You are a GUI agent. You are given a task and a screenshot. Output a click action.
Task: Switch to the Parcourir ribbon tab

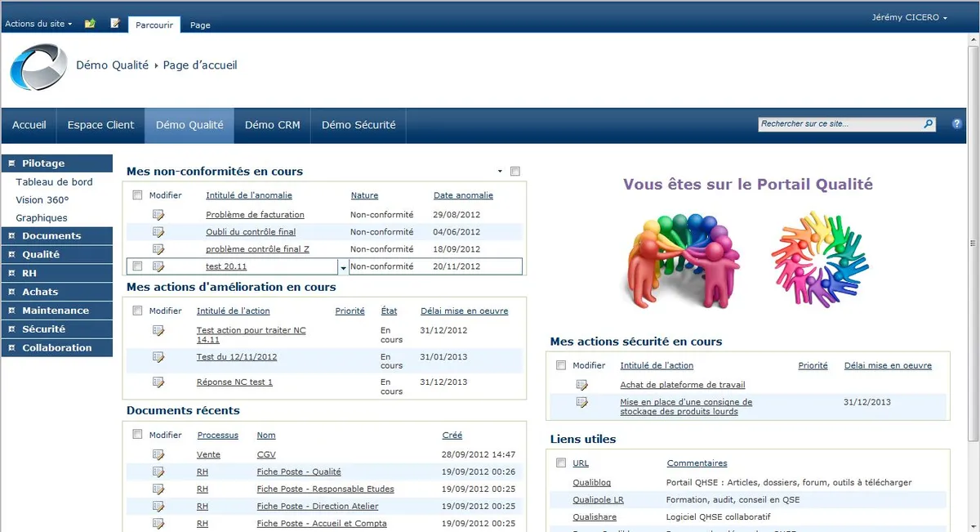point(154,25)
